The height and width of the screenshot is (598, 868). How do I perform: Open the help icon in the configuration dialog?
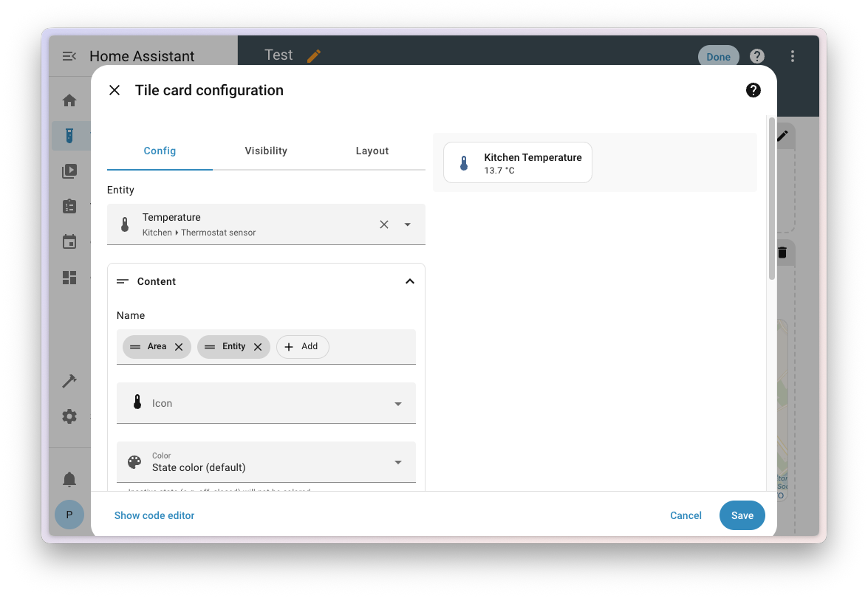click(x=753, y=90)
